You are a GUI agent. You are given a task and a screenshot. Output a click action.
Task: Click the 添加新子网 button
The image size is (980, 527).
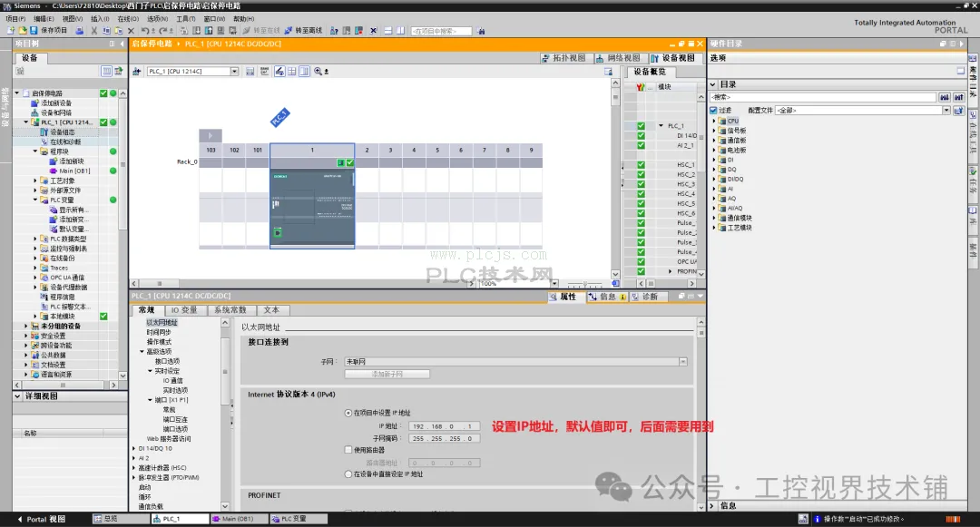tap(387, 374)
